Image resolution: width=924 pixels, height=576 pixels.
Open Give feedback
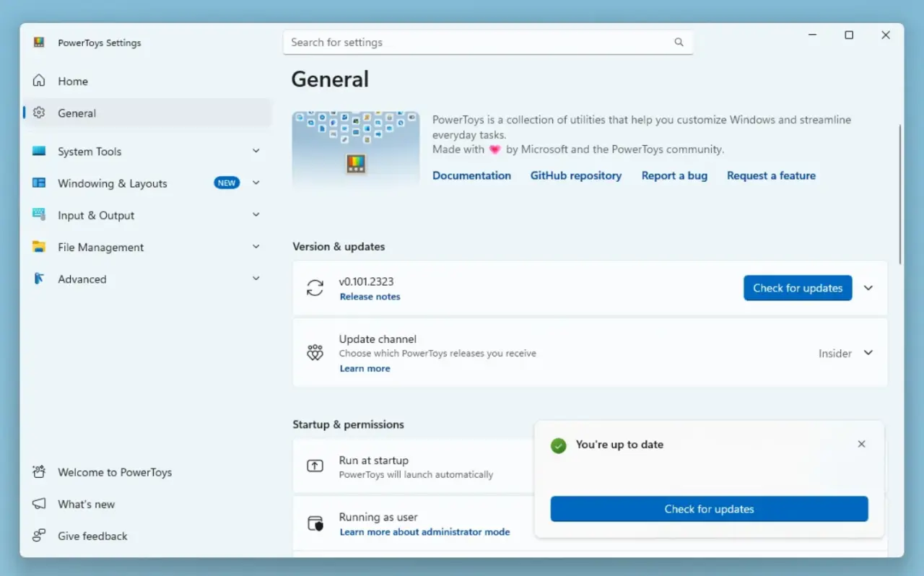pyautogui.click(x=148, y=536)
